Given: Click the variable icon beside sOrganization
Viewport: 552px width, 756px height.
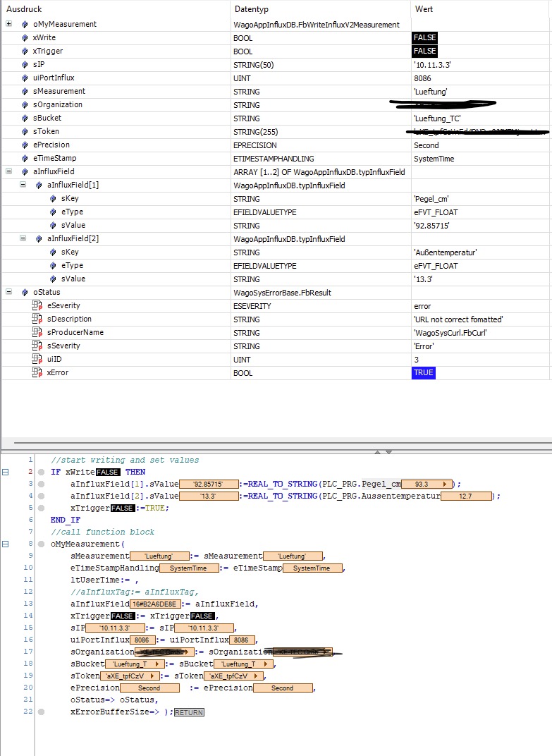Looking at the screenshot, I should 25,104.
